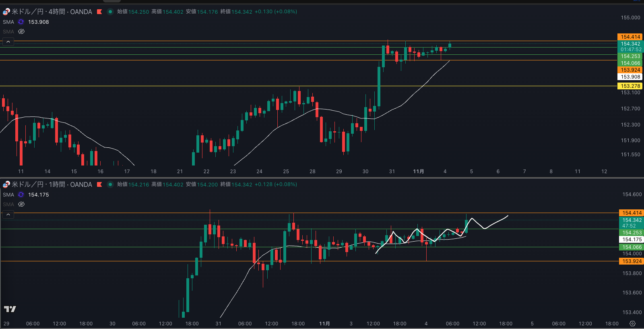Open chart settings via the bottom-right gear icon
This screenshot has width=644, height=329.
coord(632,324)
